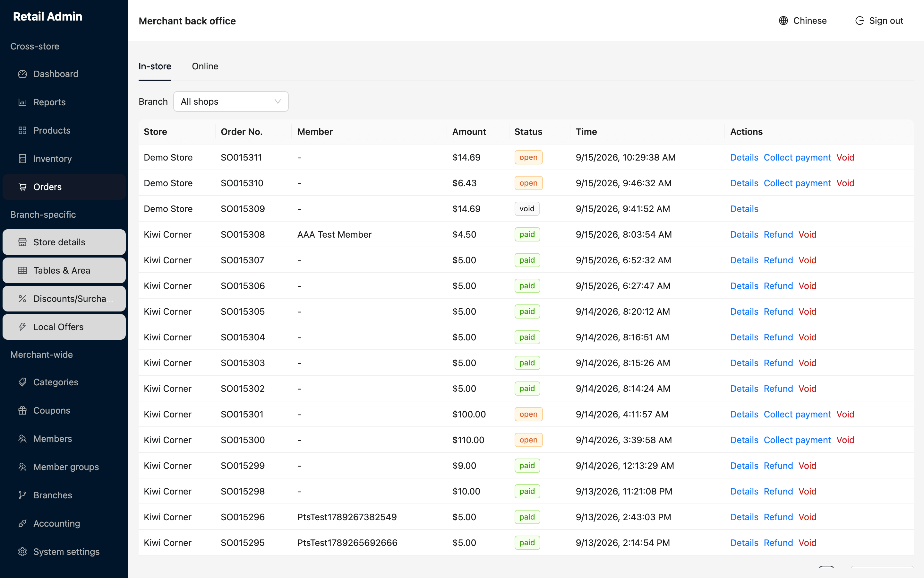Click the Accounting icon in sidebar
Screen dimensions: 924x578
click(22, 524)
